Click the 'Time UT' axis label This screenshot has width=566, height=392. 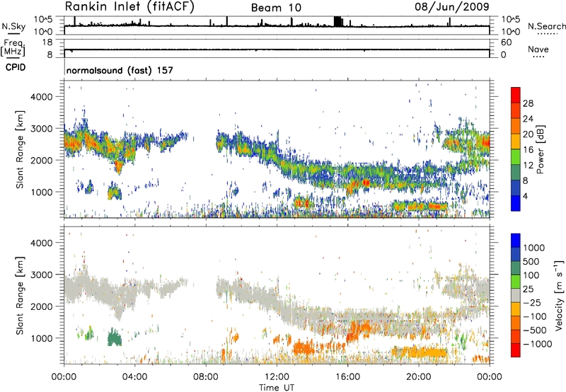point(277,388)
